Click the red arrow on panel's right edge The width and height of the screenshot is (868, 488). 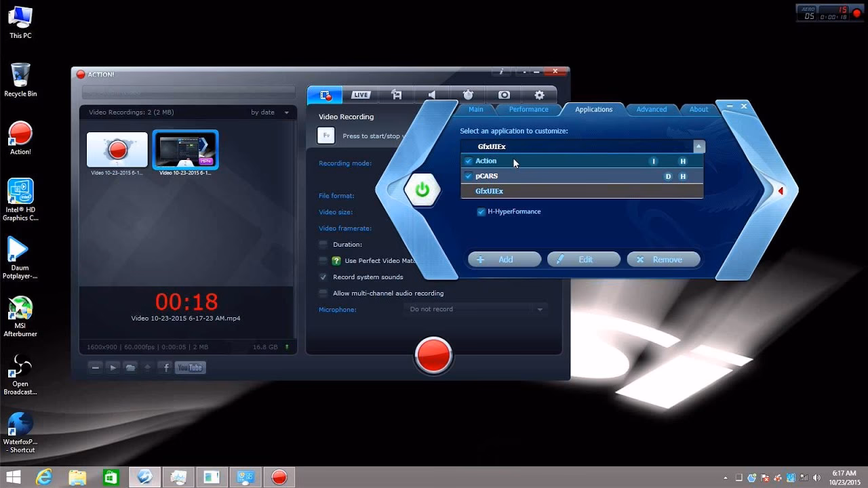[781, 191]
